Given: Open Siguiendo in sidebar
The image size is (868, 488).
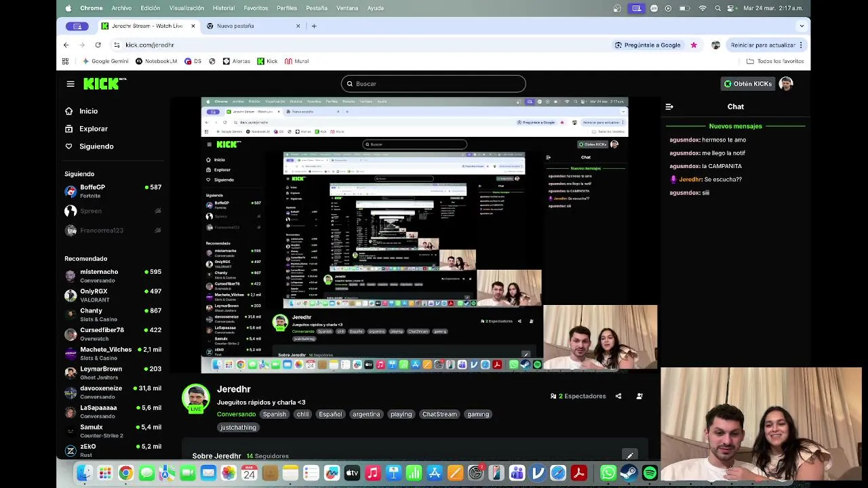Looking at the screenshot, I should tap(96, 146).
